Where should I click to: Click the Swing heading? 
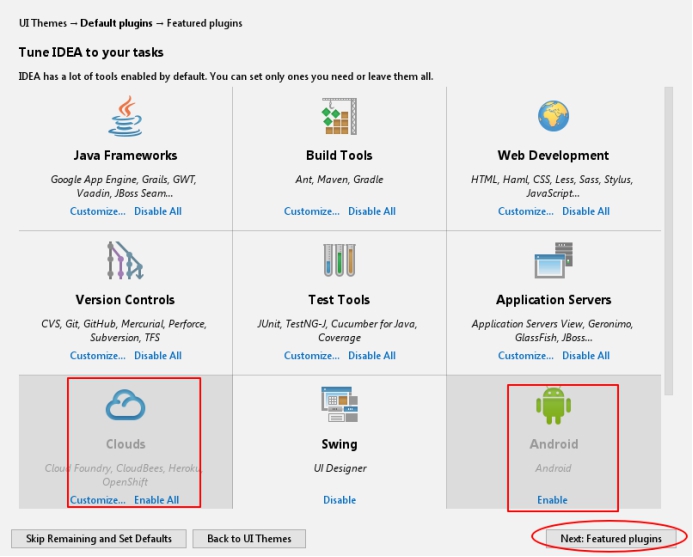(339, 444)
